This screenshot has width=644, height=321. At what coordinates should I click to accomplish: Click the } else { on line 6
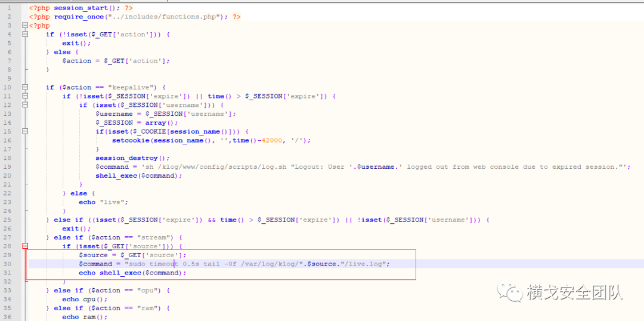click(62, 52)
